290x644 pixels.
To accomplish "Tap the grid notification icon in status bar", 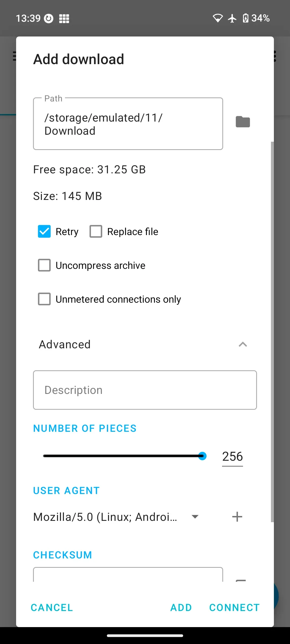I will pyautogui.click(x=64, y=19).
